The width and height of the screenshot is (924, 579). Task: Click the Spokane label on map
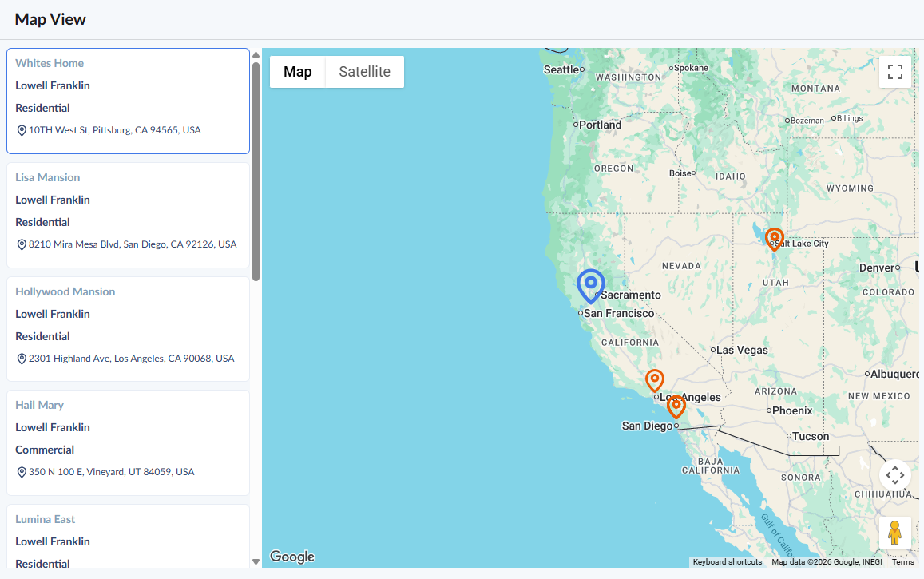(x=692, y=68)
